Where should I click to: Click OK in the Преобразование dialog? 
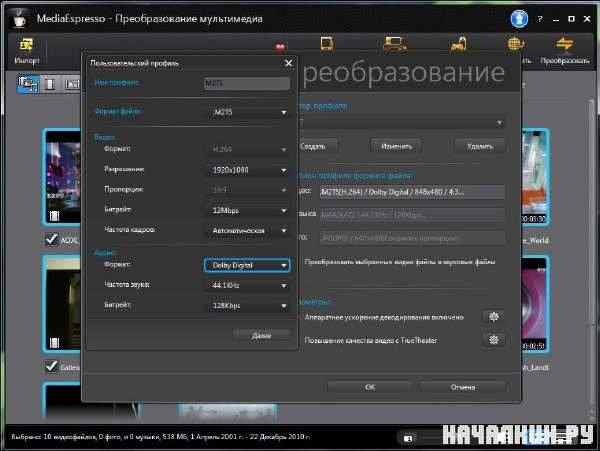click(x=370, y=387)
